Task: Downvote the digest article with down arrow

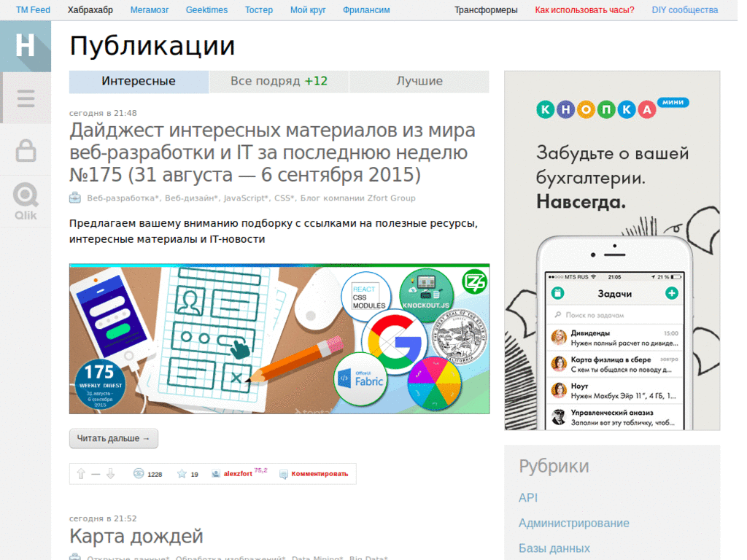Action: point(111,474)
